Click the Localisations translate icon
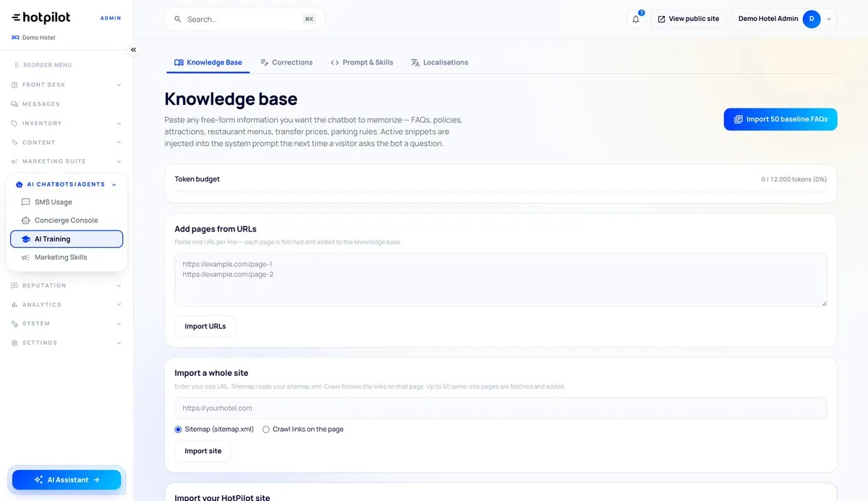The width and height of the screenshot is (868, 501). [x=415, y=62]
